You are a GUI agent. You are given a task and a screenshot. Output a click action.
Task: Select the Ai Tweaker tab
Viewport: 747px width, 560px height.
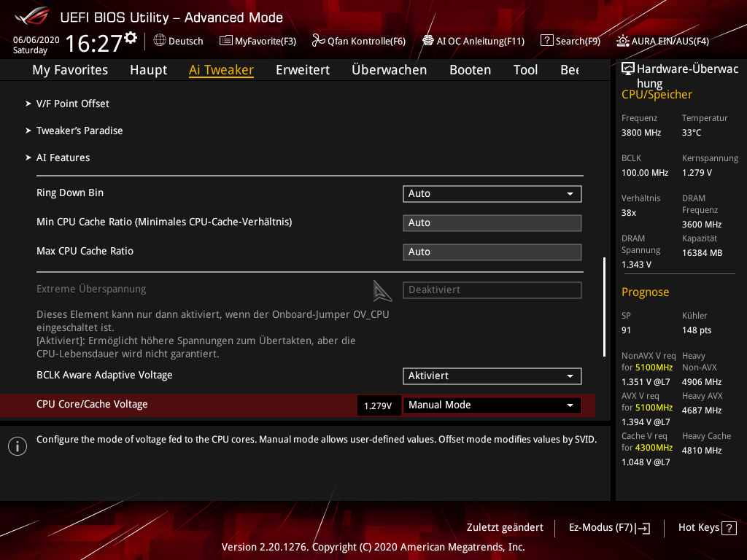point(221,69)
